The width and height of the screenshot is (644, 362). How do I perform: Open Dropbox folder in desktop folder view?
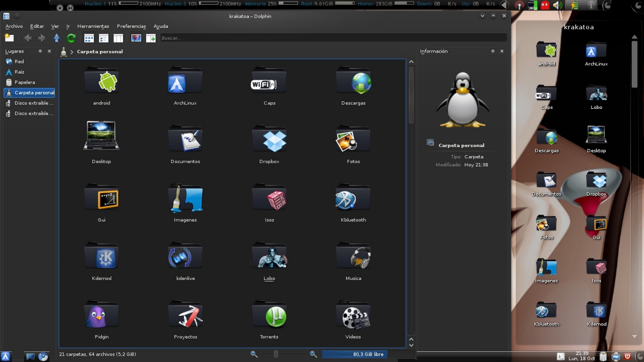tap(596, 184)
